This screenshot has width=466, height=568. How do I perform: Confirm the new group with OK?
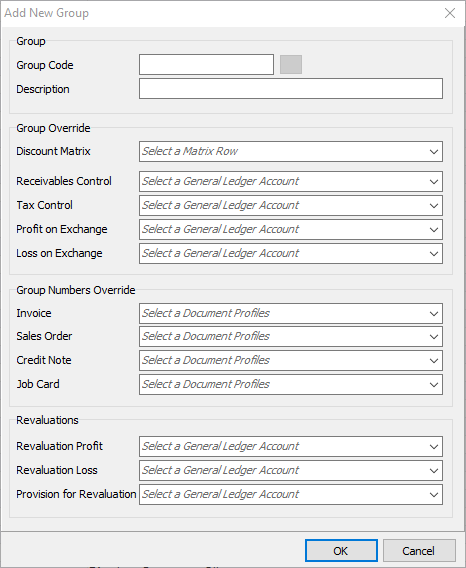[341, 551]
